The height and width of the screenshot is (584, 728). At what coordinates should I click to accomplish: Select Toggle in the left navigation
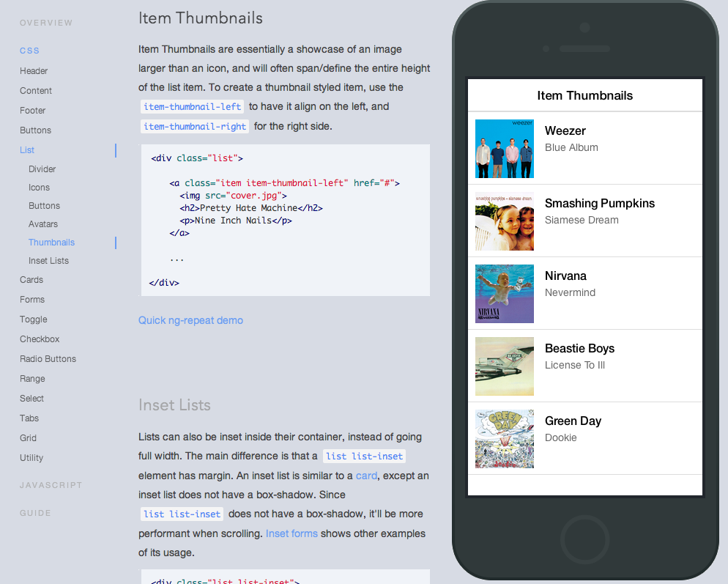pos(33,319)
